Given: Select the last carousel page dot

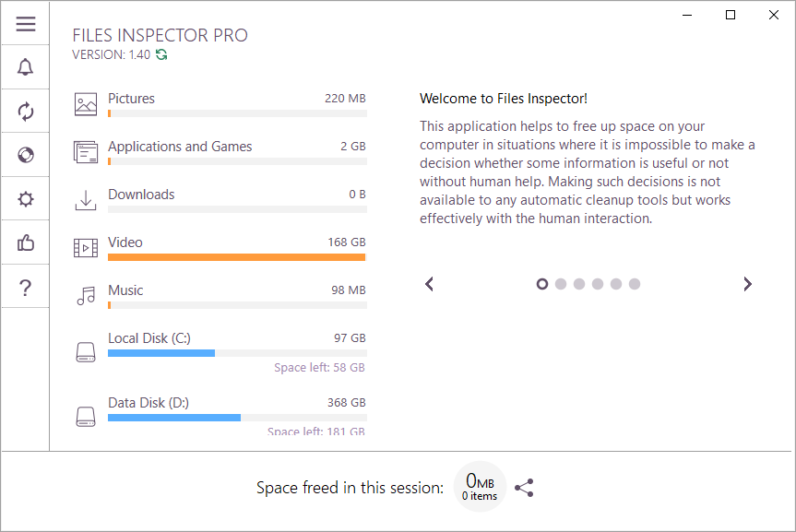Looking at the screenshot, I should [635, 284].
